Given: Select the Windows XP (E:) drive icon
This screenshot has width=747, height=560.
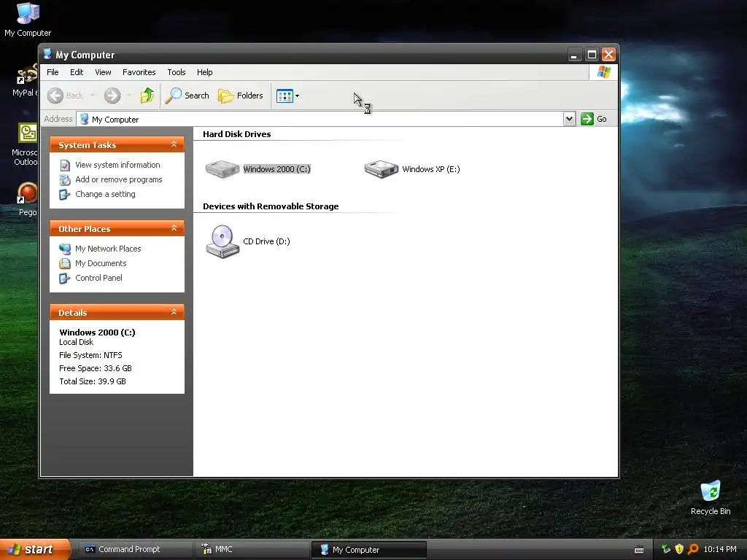Looking at the screenshot, I should coord(381,169).
